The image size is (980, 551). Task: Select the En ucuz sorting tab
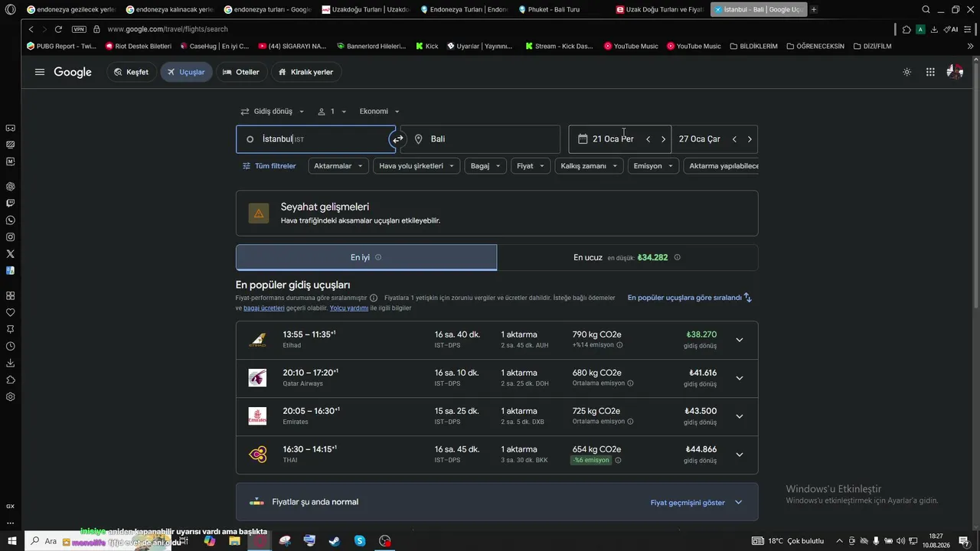[x=627, y=258]
